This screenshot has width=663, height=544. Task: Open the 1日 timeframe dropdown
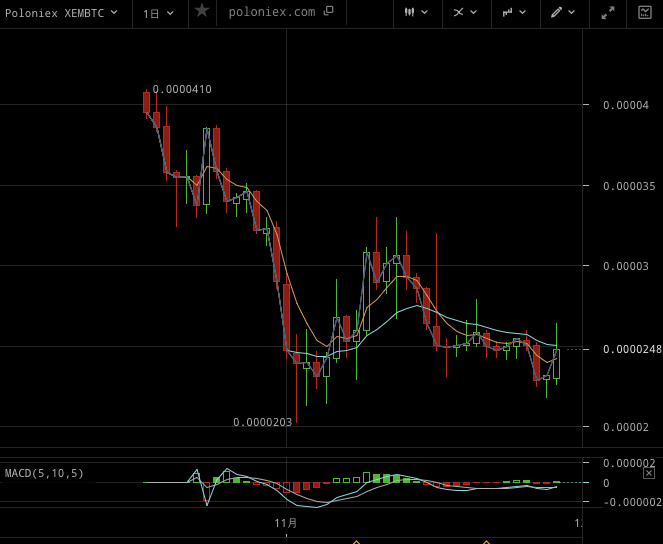click(x=159, y=14)
